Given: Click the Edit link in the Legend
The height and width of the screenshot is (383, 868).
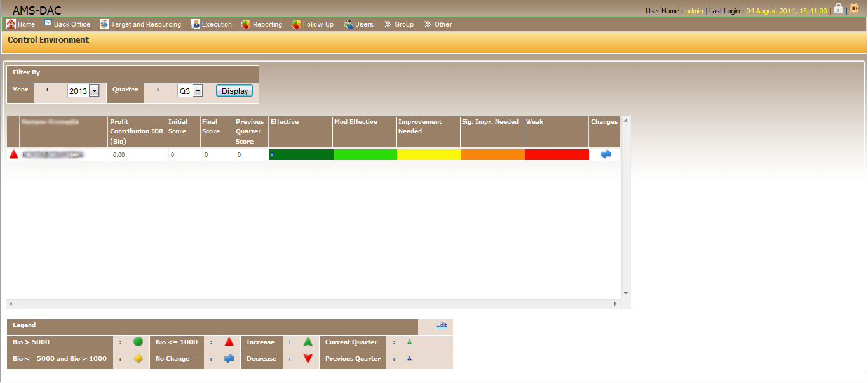Looking at the screenshot, I should (441, 325).
